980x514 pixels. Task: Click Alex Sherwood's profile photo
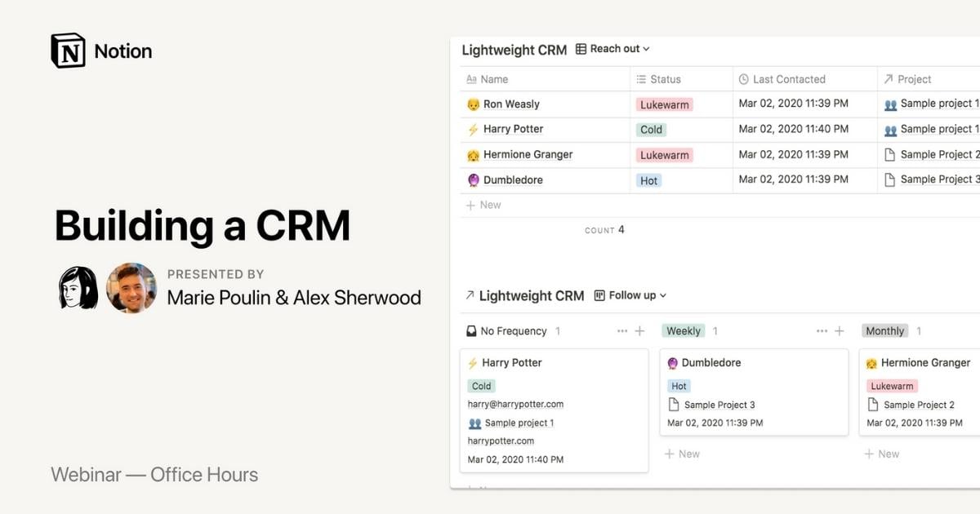(131, 288)
